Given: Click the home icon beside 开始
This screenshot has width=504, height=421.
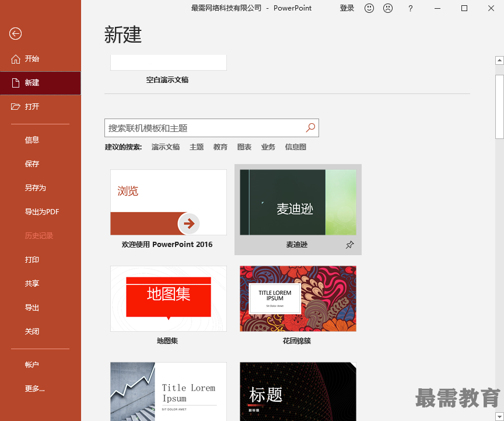Looking at the screenshot, I should pyautogui.click(x=15, y=59).
